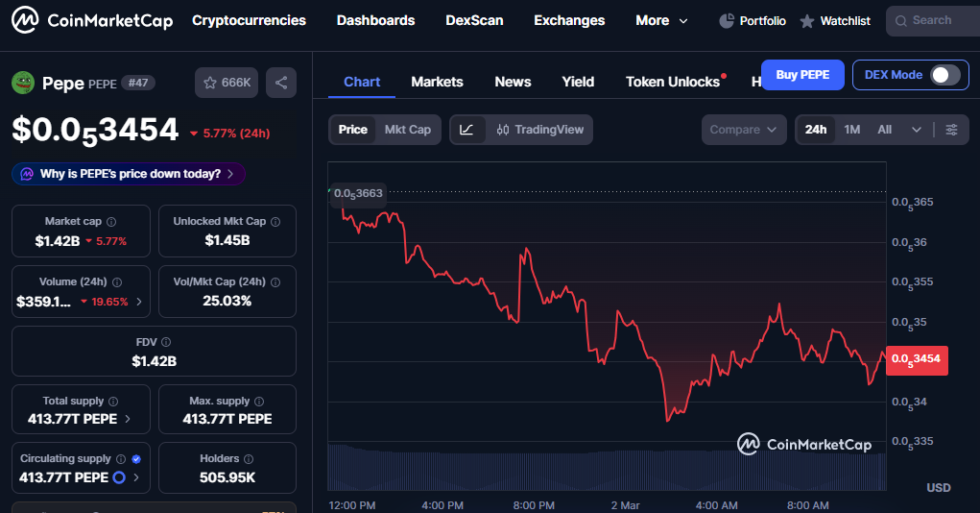Open the Exchanges menu
This screenshot has height=513, width=980.
pyautogui.click(x=569, y=20)
